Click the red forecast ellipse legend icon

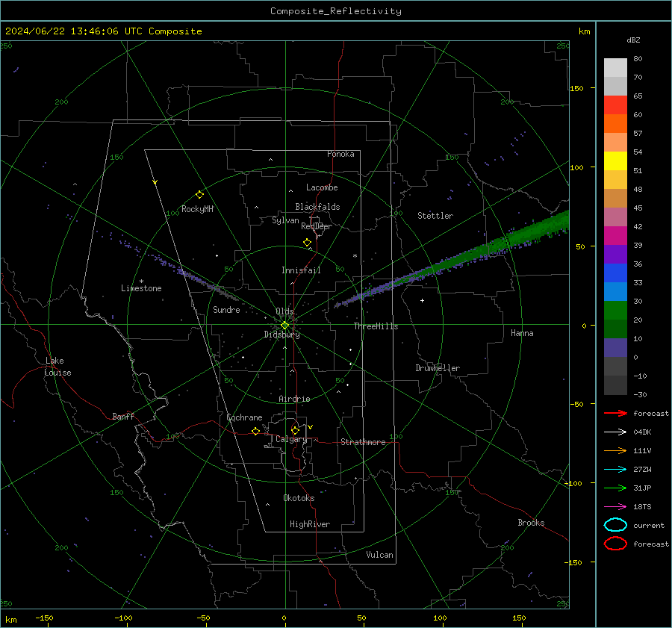615,544
